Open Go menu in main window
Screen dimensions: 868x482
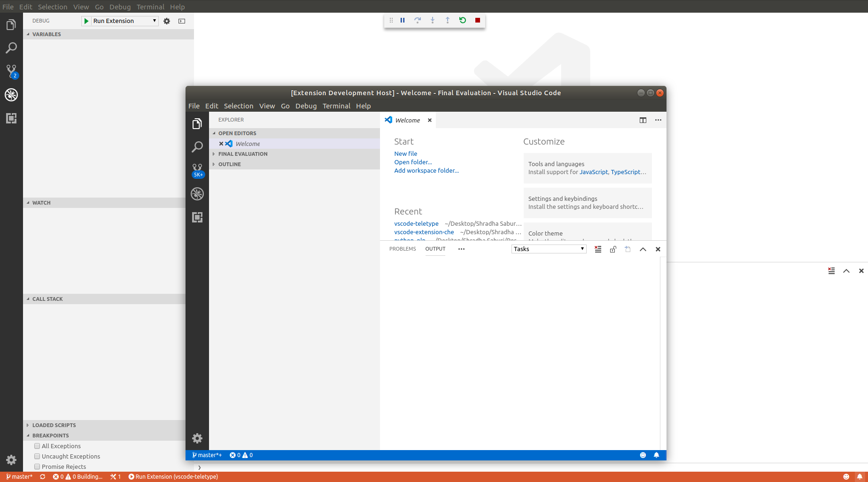coord(99,7)
